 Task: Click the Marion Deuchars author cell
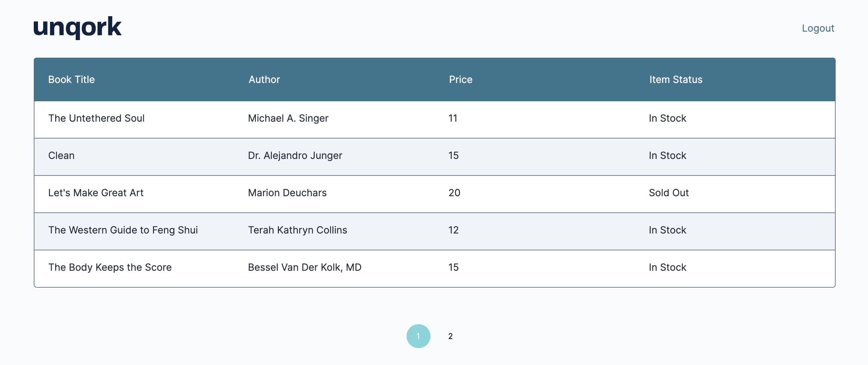click(x=287, y=193)
